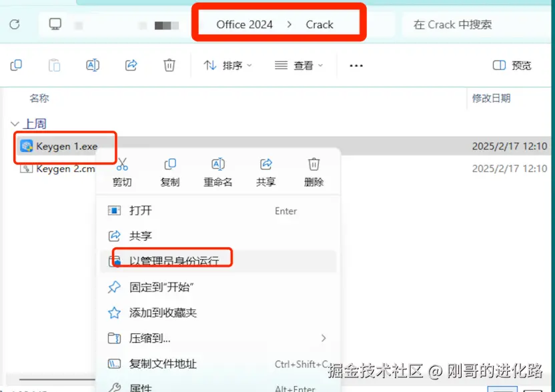Click the date 2025/2/17 12:10 of Keygen 1.exe
Viewport: 555px width, 392px height.
coord(510,146)
